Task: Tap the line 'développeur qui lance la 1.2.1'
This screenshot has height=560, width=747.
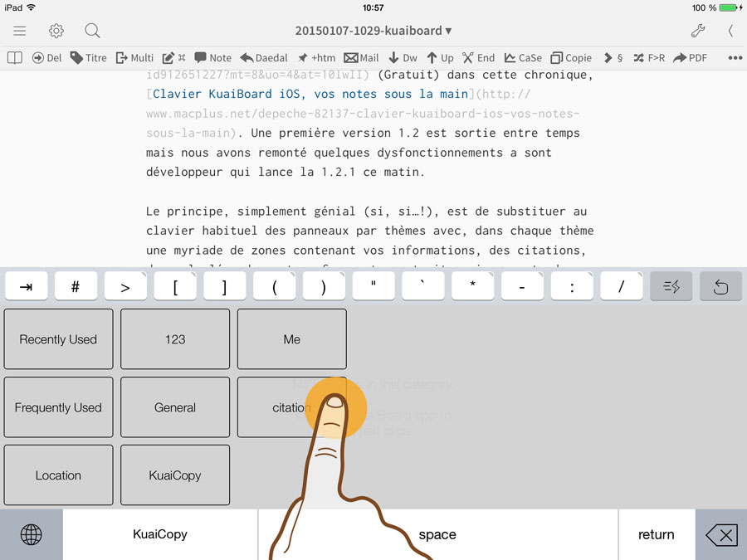Action: point(286,172)
